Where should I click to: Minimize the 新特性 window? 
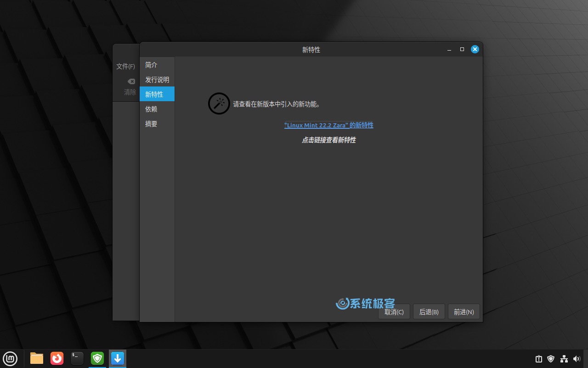449,49
